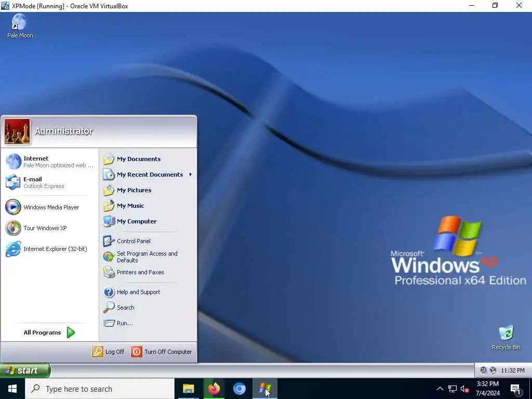Screen dimensions: 532x399
Task: Open My Computer
Action: click(148, 221)
